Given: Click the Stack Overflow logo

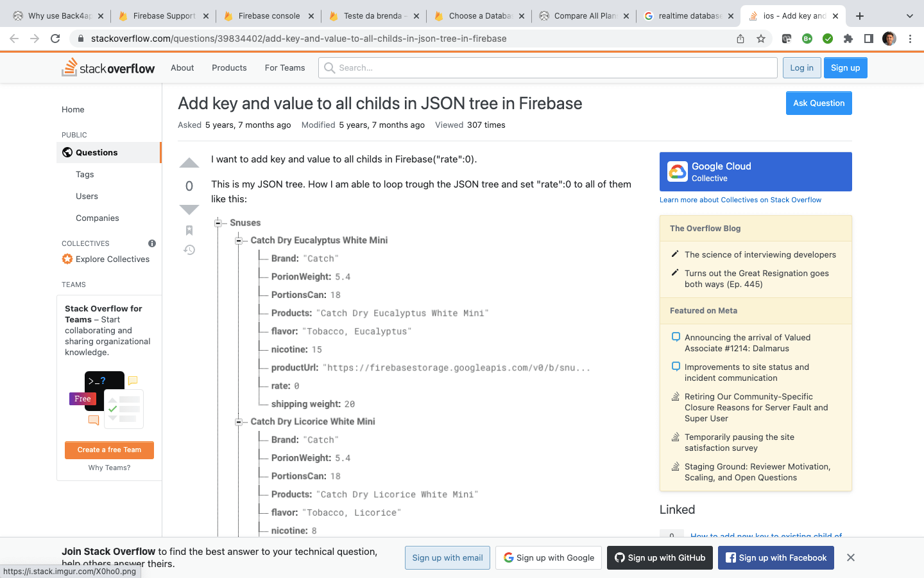Looking at the screenshot, I should (x=108, y=67).
